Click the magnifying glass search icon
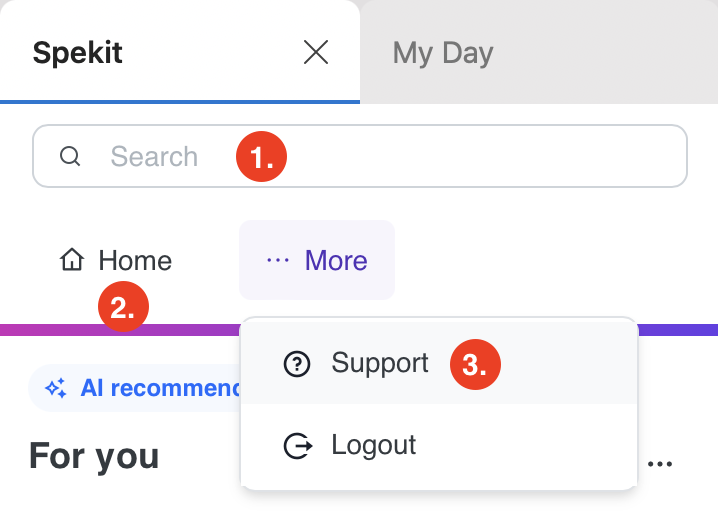The height and width of the screenshot is (518, 718). point(70,156)
